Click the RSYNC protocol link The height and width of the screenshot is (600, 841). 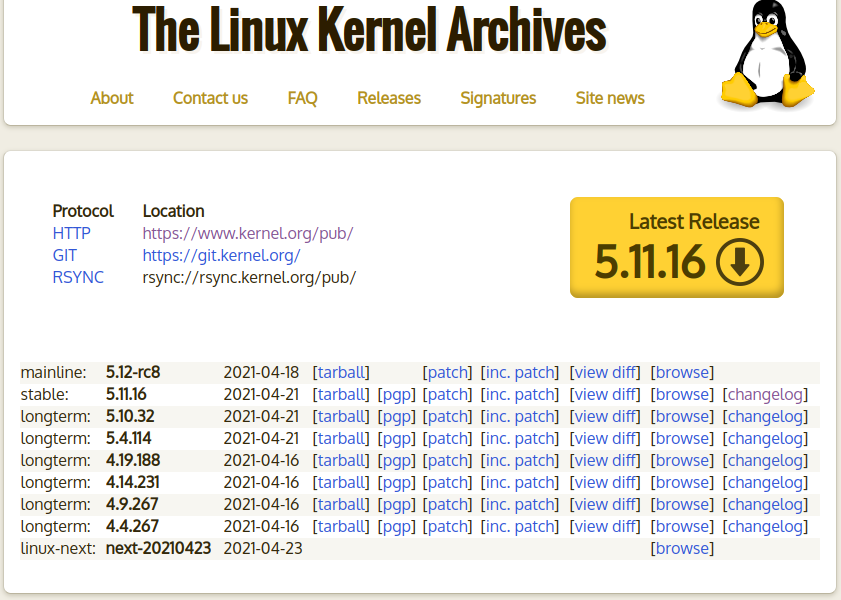tap(78, 277)
